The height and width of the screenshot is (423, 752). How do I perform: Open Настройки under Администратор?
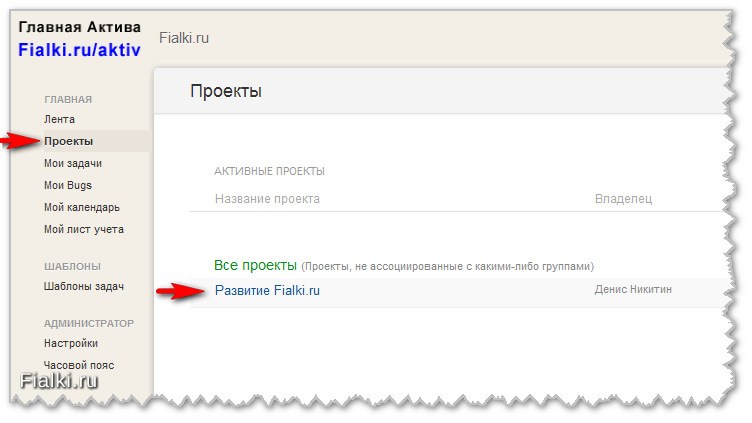pos(71,343)
